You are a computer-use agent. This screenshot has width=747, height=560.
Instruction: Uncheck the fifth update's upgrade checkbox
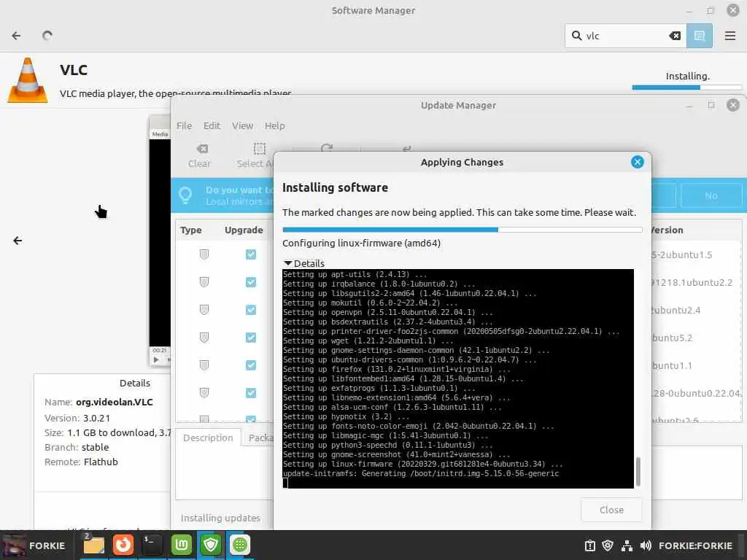[251, 365]
